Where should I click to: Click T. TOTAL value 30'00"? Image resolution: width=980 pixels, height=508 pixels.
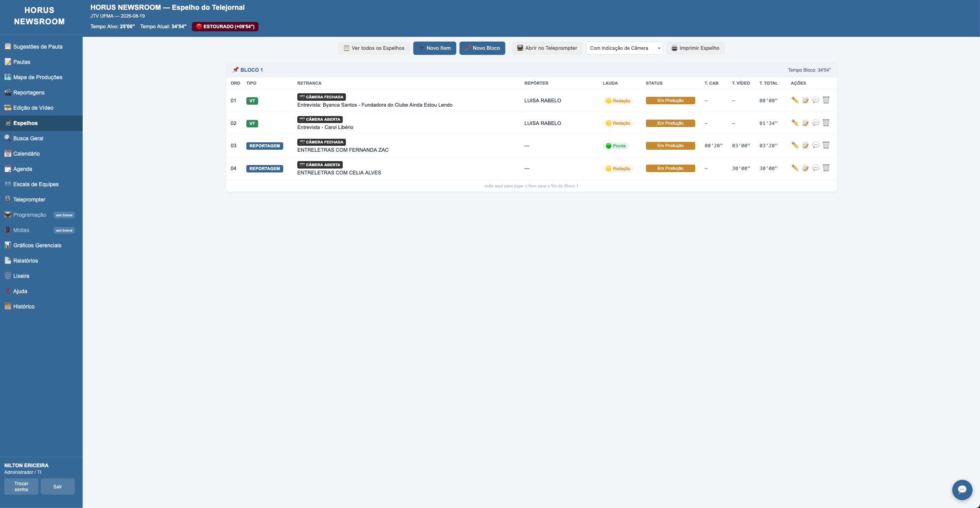point(768,169)
